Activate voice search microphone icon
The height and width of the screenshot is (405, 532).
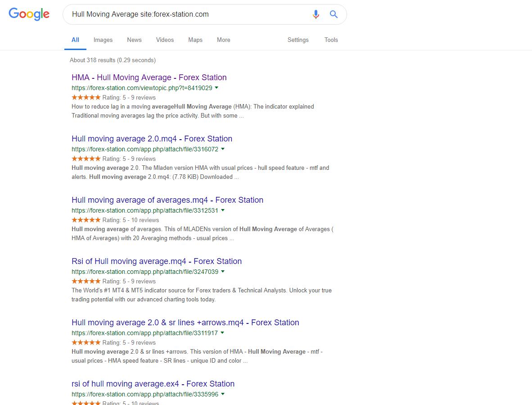316,14
